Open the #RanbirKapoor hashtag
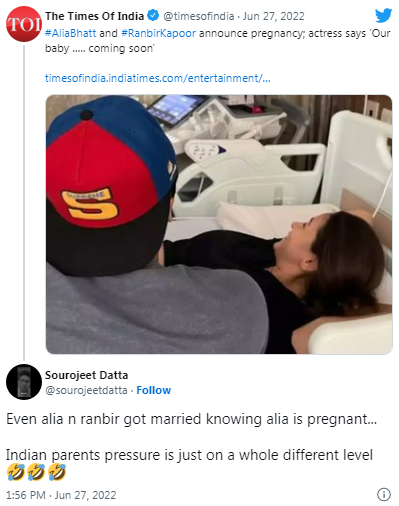Image resolution: width=399 pixels, height=506 pixels. 159,33
